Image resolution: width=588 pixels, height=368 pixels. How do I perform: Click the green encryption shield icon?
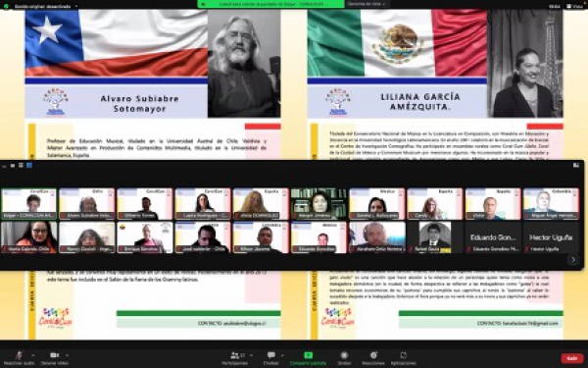[x=6, y=7]
